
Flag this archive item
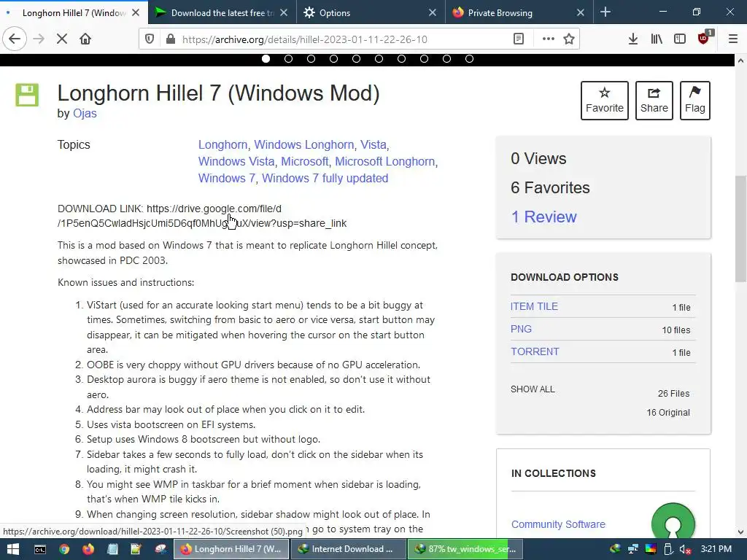(x=695, y=101)
